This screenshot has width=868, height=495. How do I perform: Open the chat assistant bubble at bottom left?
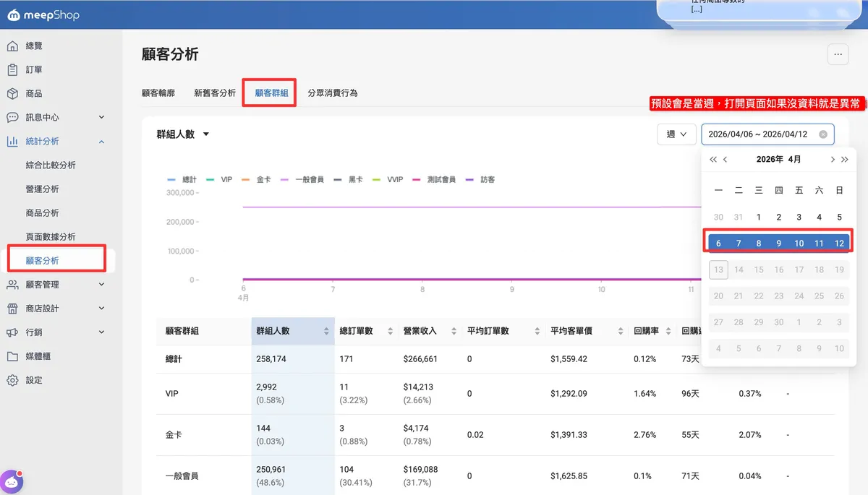(x=12, y=481)
